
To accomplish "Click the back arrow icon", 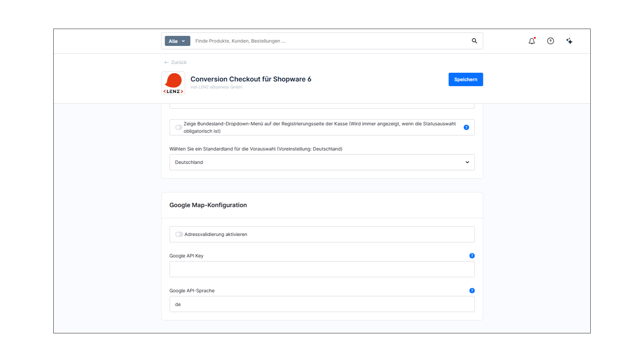I will click(x=166, y=62).
